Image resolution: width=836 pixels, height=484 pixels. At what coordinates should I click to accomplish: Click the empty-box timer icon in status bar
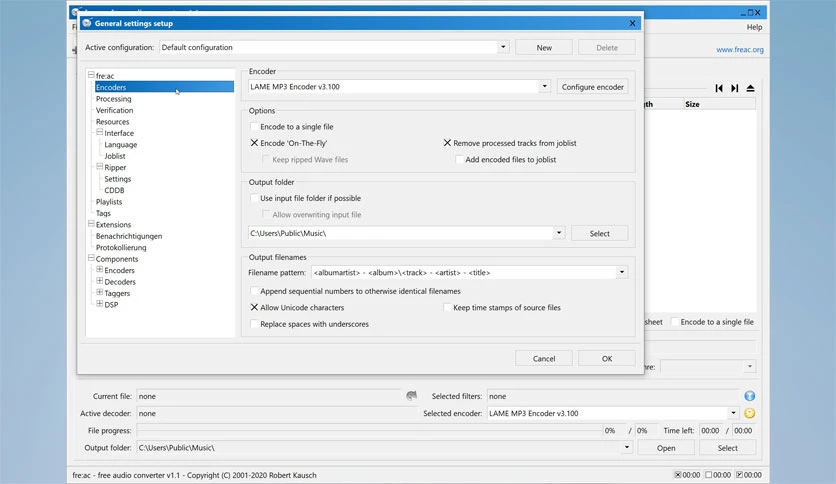coord(709,475)
